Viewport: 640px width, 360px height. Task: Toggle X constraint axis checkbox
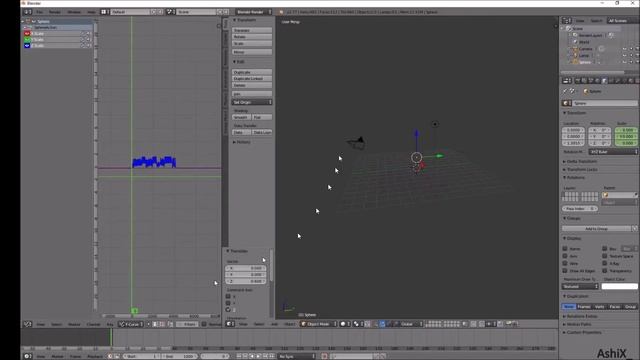tap(228, 296)
